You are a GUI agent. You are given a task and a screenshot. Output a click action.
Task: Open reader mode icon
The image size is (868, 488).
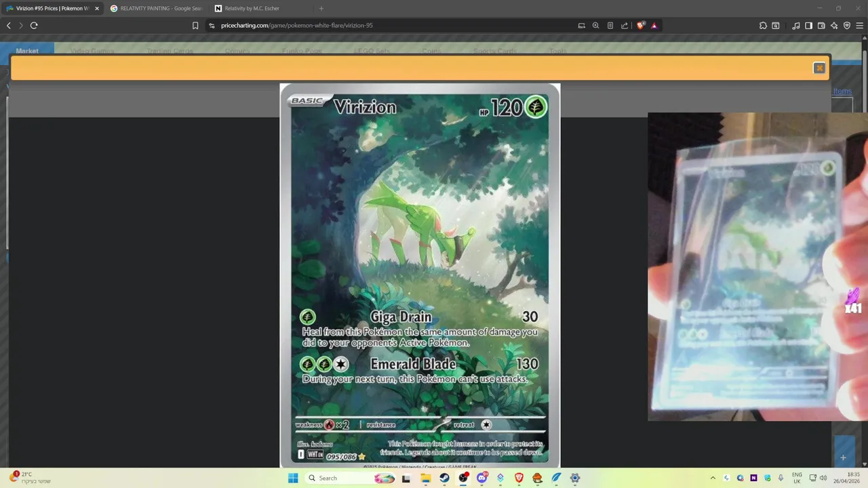(x=610, y=26)
